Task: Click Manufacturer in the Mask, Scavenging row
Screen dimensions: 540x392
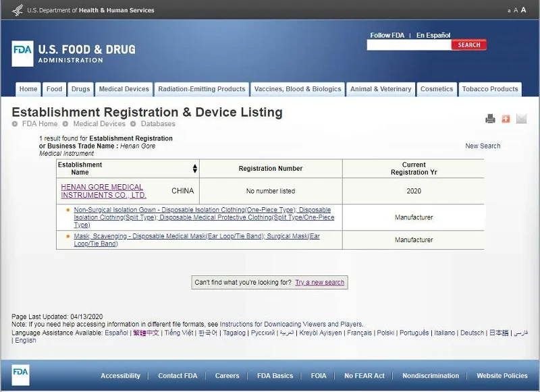Action: 414,240
